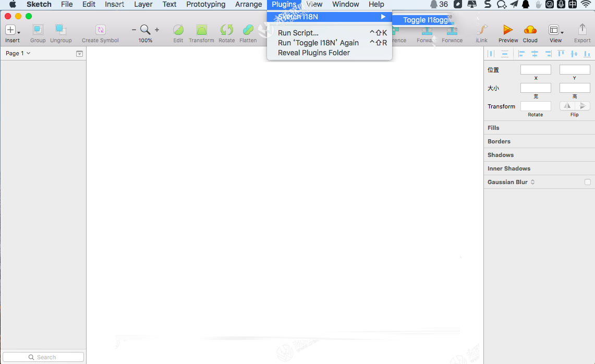The height and width of the screenshot is (364, 595).
Task: Open the Wi-Fi status menu
Action: coord(586,4)
